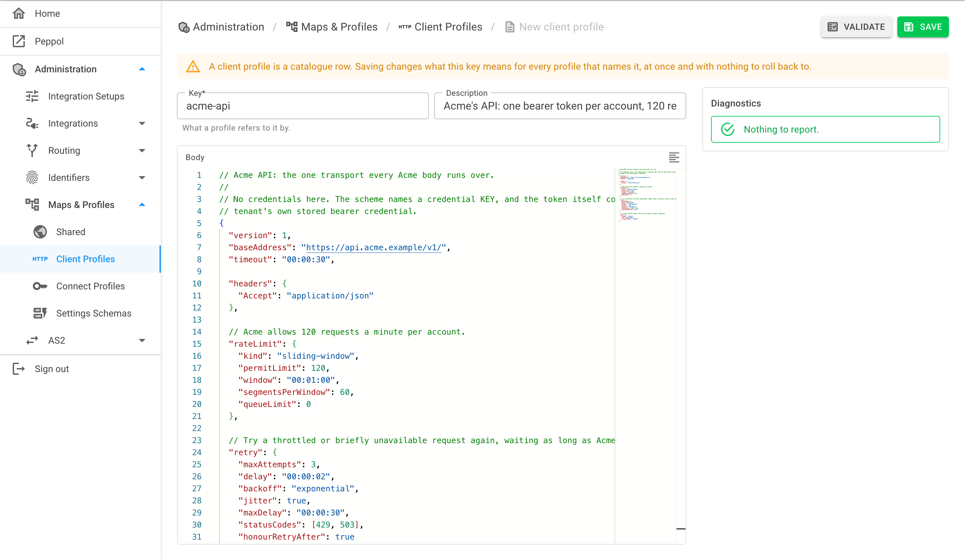
Task: Click the Settings Schemas icon
Action: (40, 313)
